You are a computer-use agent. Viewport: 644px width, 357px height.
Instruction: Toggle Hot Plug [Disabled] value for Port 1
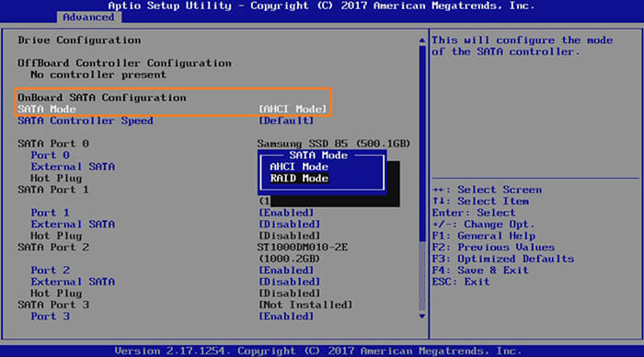click(x=290, y=236)
